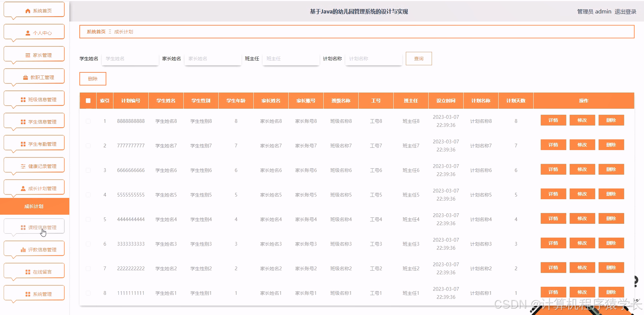This screenshot has width=644, height=315.
Task: Click the grid icon beside 学生考勤管理
Action: (23, 144)
